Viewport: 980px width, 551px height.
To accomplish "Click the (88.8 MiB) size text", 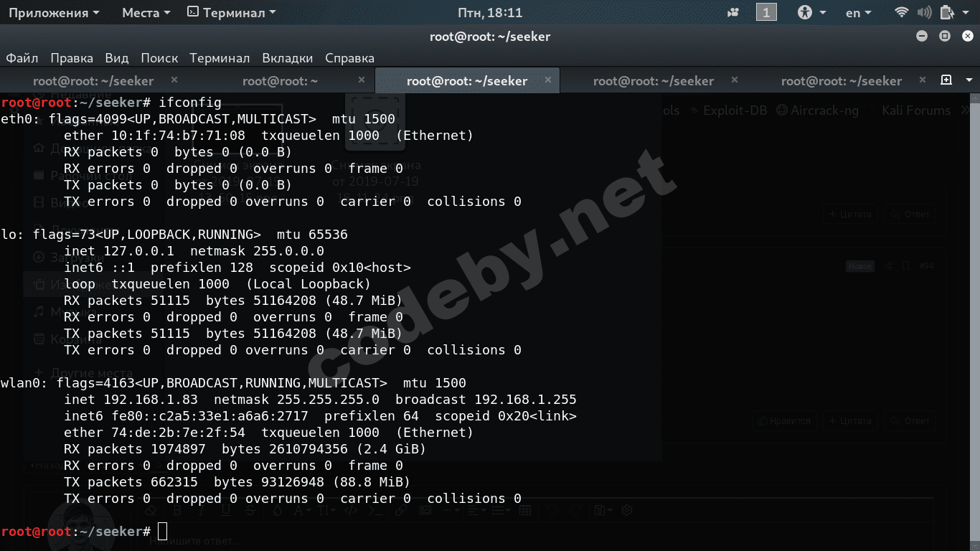I will [x=372, y=482].
